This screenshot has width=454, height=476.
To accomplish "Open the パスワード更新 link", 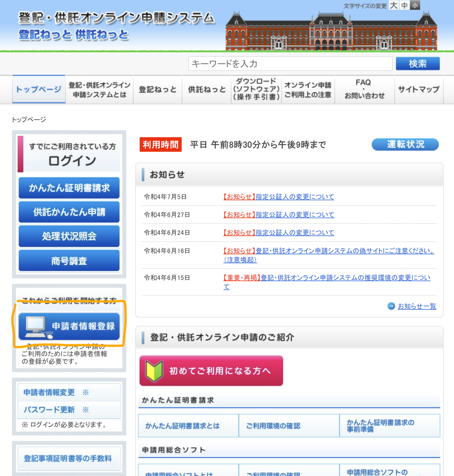I will coord(49,410).
